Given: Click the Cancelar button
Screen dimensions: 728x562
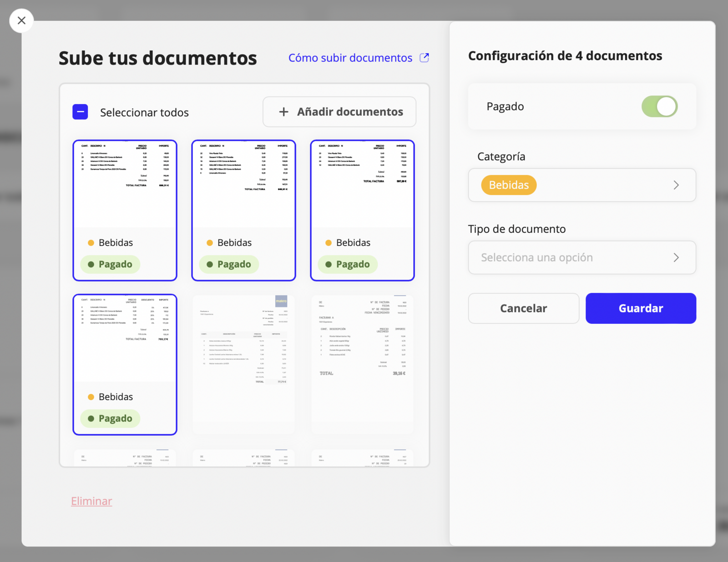Looking at the screenshot, I should pyautogui.click(x=524, y=308).
